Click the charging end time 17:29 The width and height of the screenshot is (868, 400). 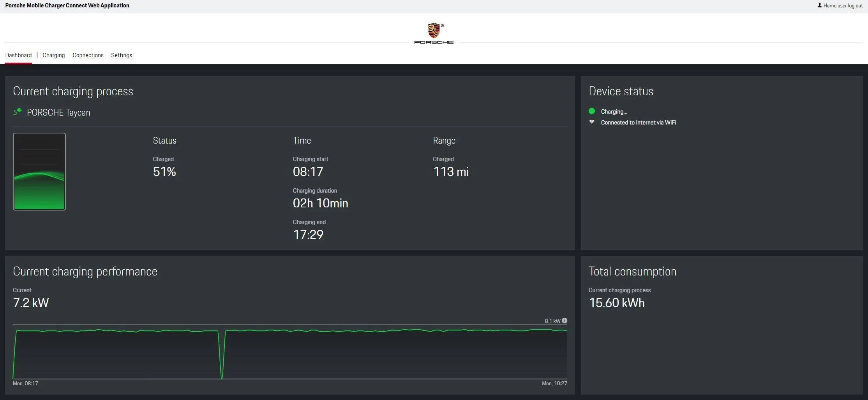[x=308, y=235]
